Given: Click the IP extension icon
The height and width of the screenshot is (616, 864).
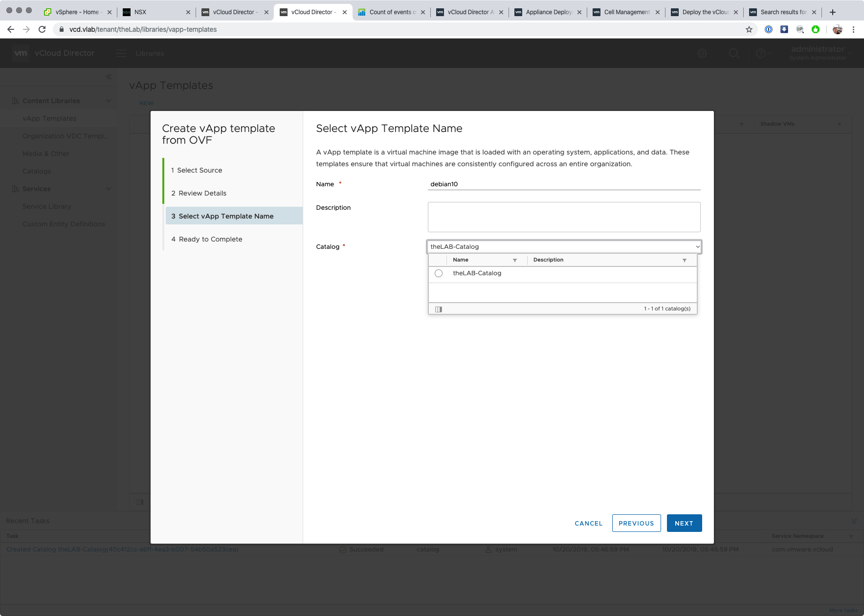Looking at the screenshot, I should click(800, 29).
